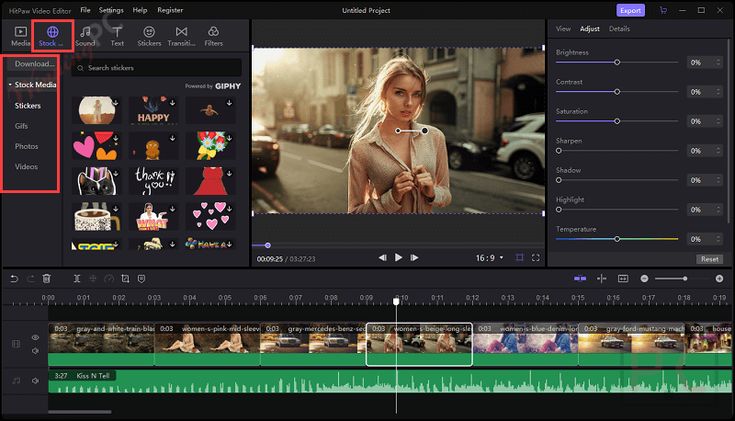This screenshot has width=735, height=421.
Task: Hide the video track with the eye icon
Action: (35, 338)
